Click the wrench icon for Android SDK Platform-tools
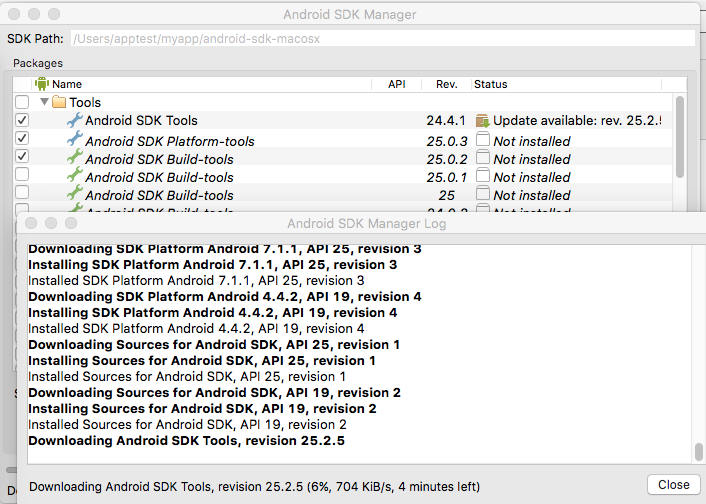Image resolution: width=706 pixels, height=504 pixels. pos(75,138)
